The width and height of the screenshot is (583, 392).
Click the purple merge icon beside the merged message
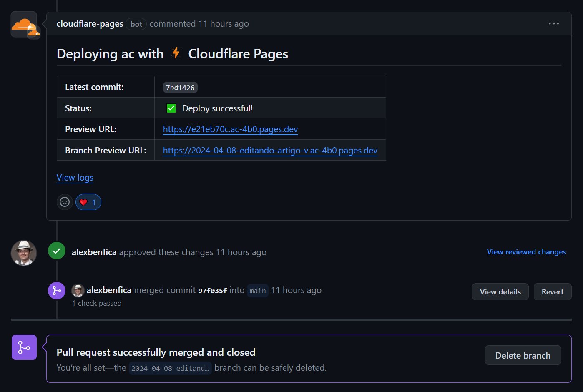[x=57, y=291]
